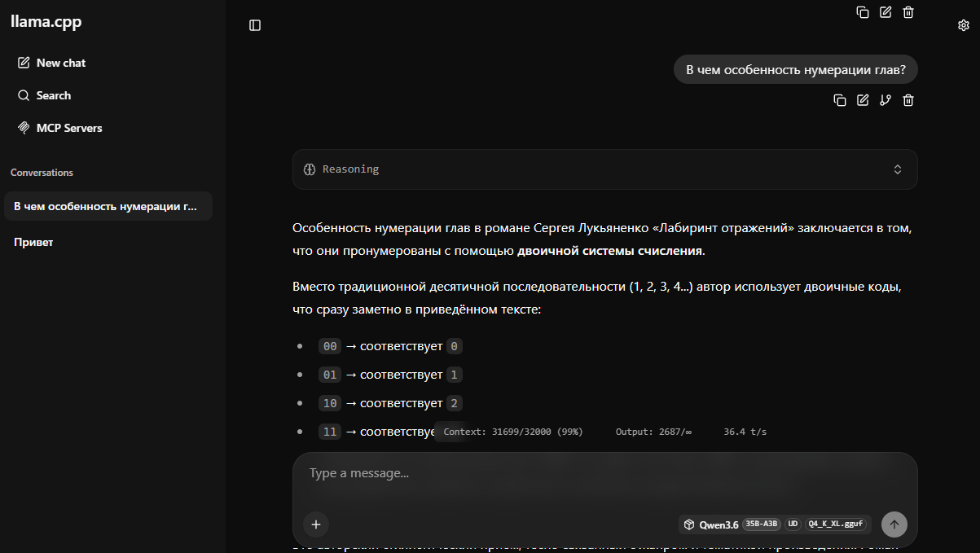Image resolution: width=980 pixels, height=553 pixels.
Task: Click the magnifier icon beside Search
Action: tap(24, 95)
